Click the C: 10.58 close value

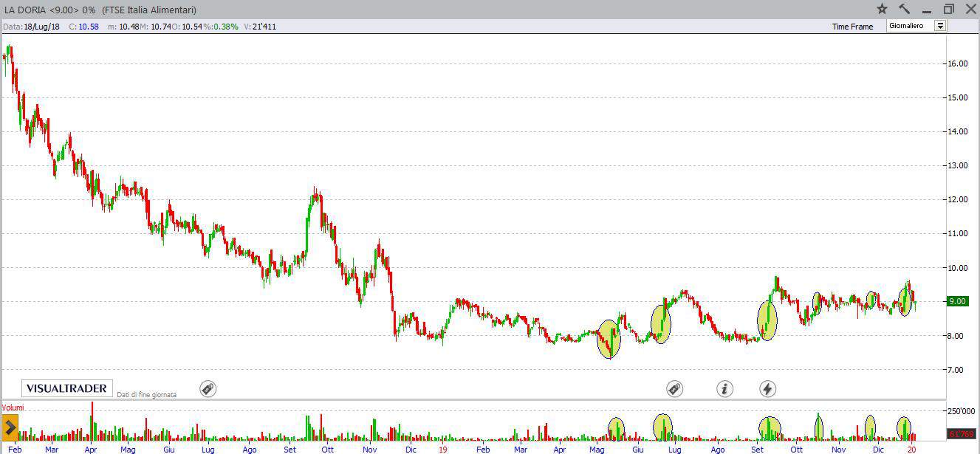[x=84, y=26]
